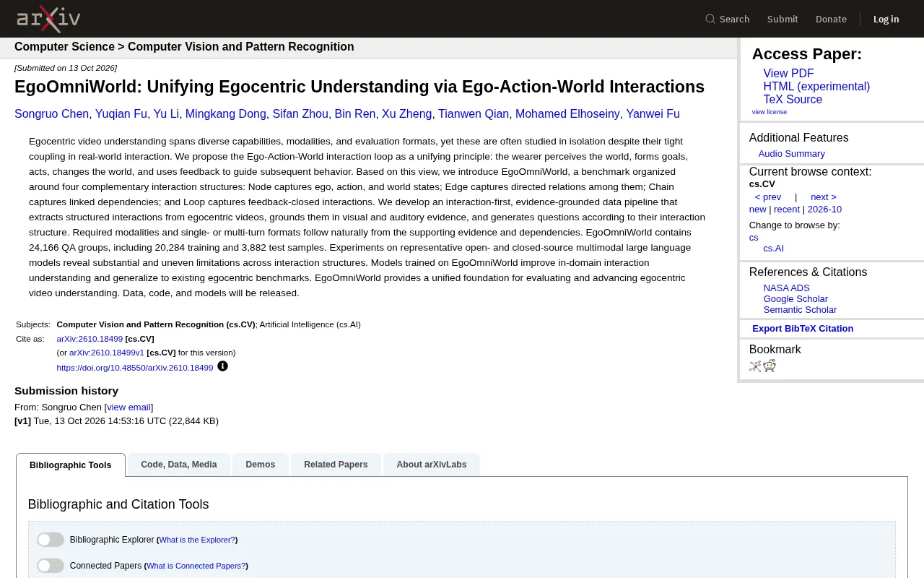Click the arXiv logo
924x578 pixels.
pos(48,19)
